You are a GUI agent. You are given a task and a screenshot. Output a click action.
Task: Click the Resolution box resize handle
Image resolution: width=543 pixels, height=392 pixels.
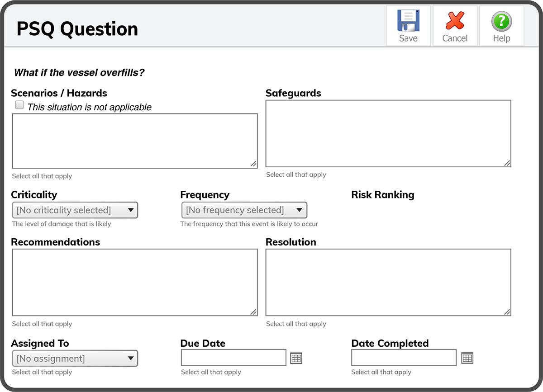(x=507, y=312)
